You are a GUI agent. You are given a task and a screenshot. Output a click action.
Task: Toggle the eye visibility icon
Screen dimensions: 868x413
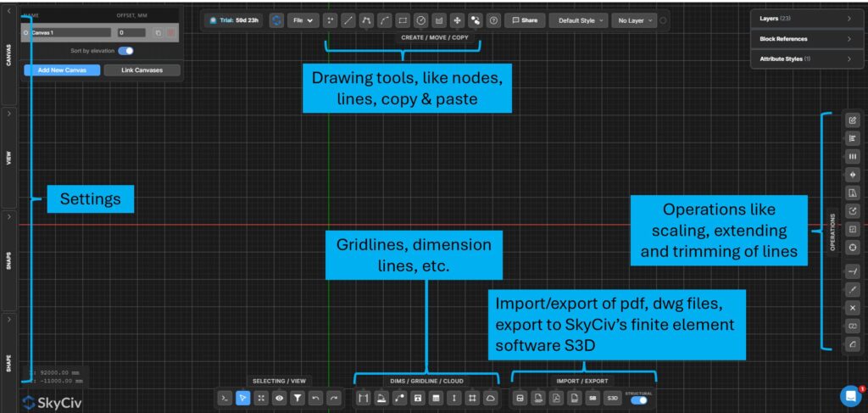279,398
